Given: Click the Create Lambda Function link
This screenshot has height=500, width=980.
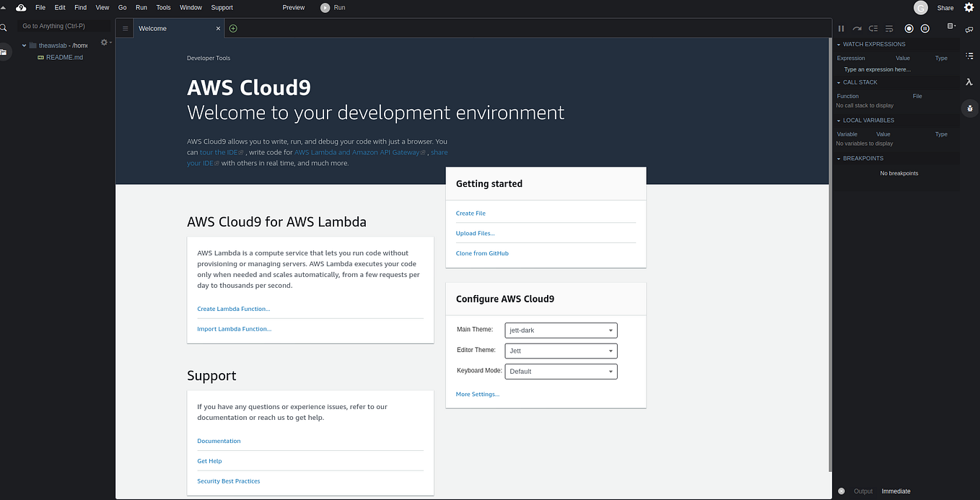Looking at the screenshot, I should [233, 308].
